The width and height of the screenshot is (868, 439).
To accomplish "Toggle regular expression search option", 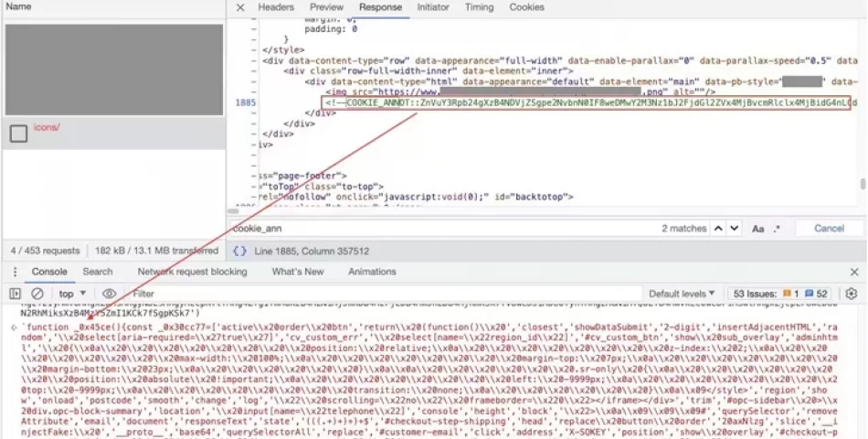I will [777, 229].
